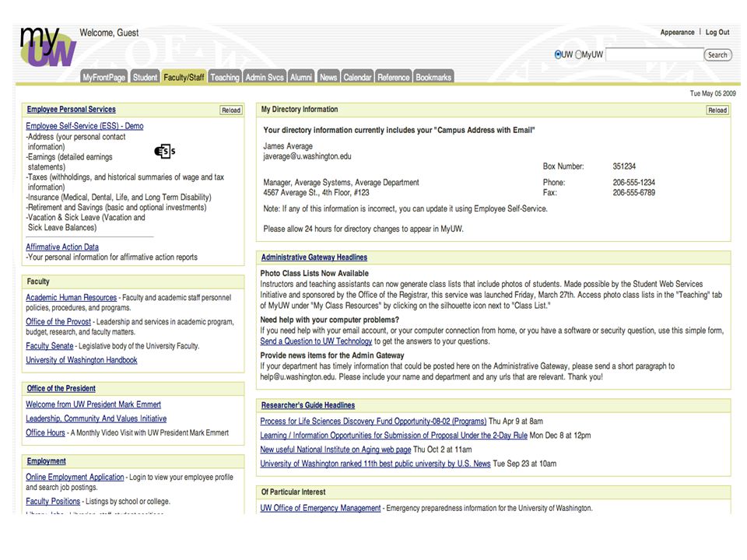Click the Employment heading link
This screenshot has width=747, height=560.
46,461
